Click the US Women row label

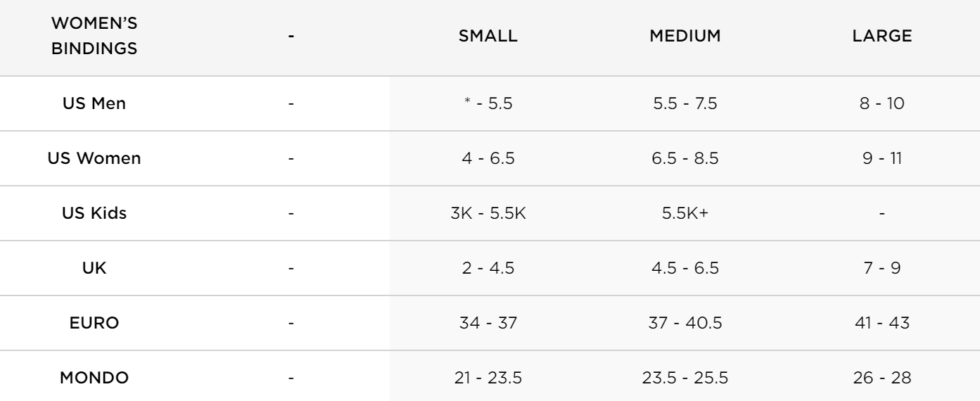point(94,158)
